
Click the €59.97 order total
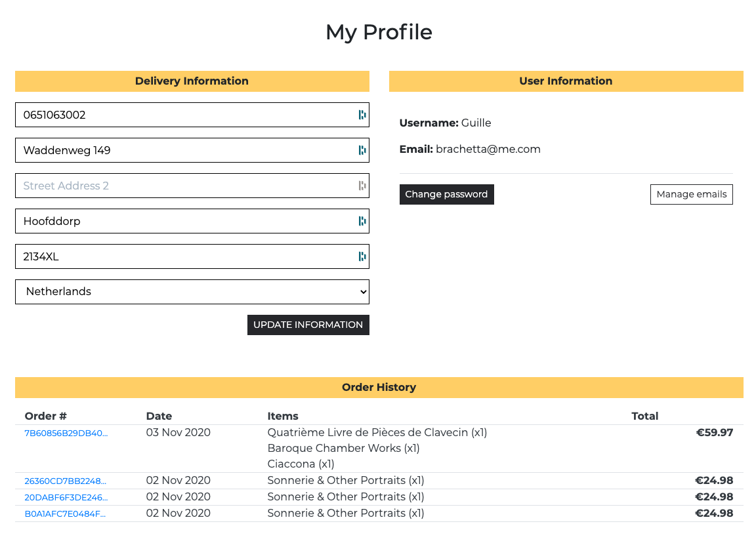(715, 432)
